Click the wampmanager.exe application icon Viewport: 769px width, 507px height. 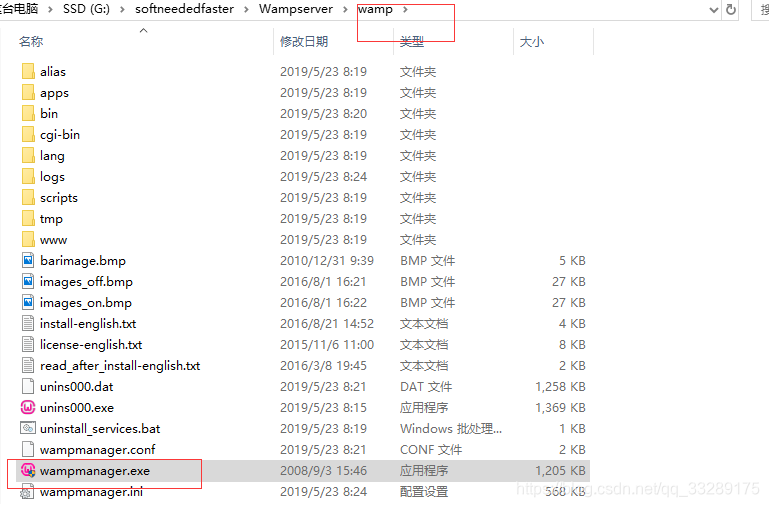tap(28, 471)
